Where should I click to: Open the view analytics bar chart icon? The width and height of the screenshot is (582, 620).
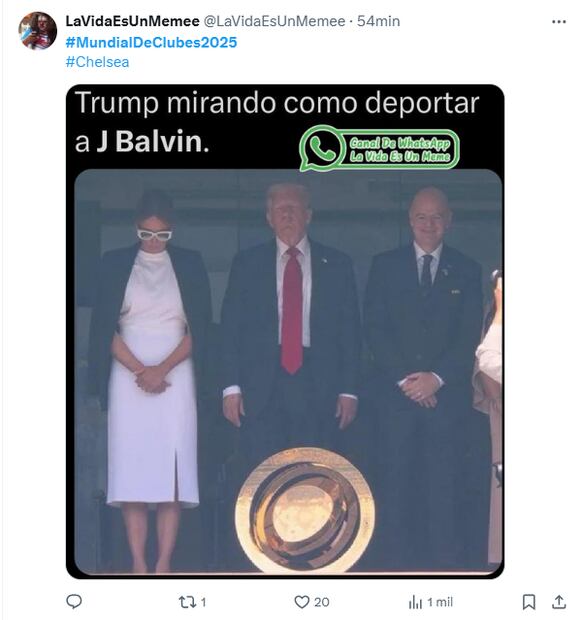coord(415,602)
